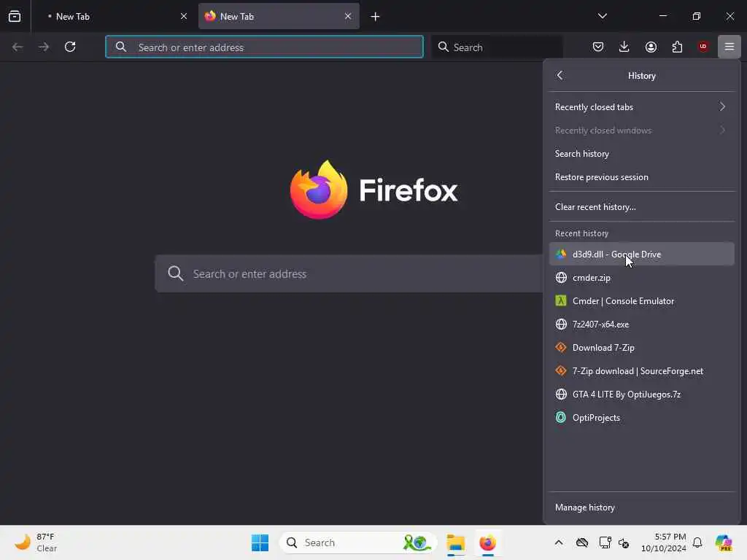Click Manage history at panel bottom
This screenshot has width=747, height=560.
(641, 507)
